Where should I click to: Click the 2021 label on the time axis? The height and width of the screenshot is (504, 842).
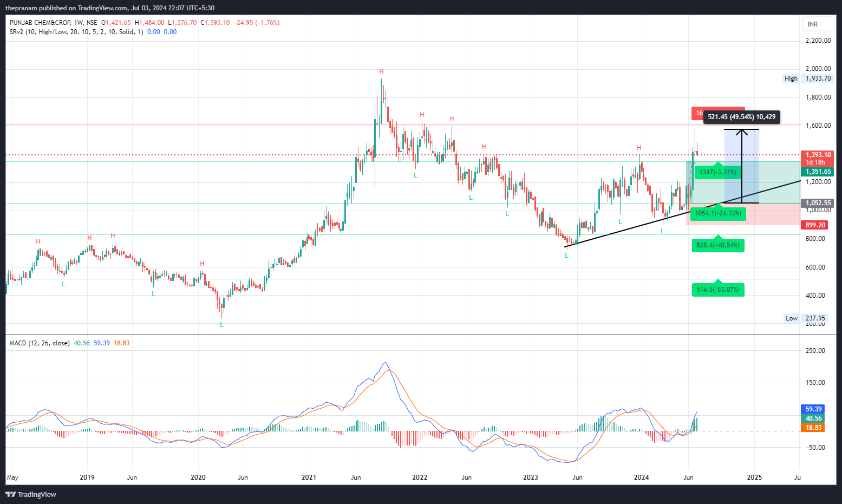[309, 477]
